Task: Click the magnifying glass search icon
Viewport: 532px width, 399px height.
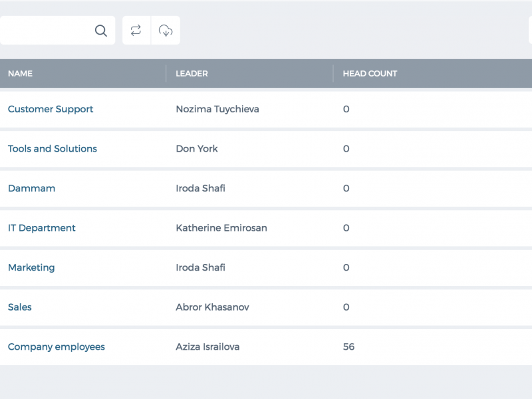Action: 101,31
